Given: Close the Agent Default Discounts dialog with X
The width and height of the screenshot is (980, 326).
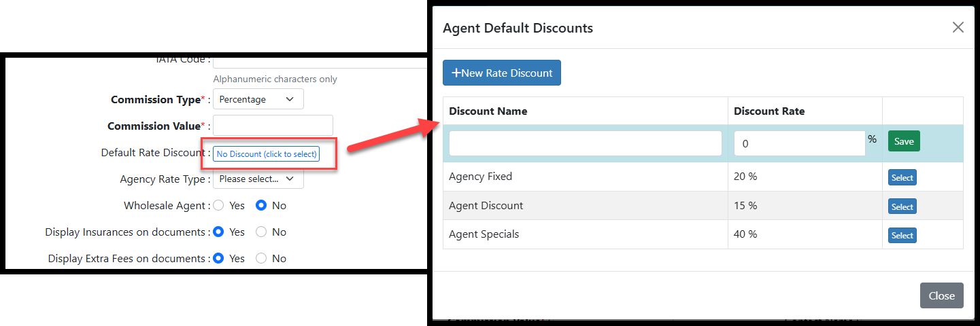Looking at the screenshot, I should tap(958, 28).
